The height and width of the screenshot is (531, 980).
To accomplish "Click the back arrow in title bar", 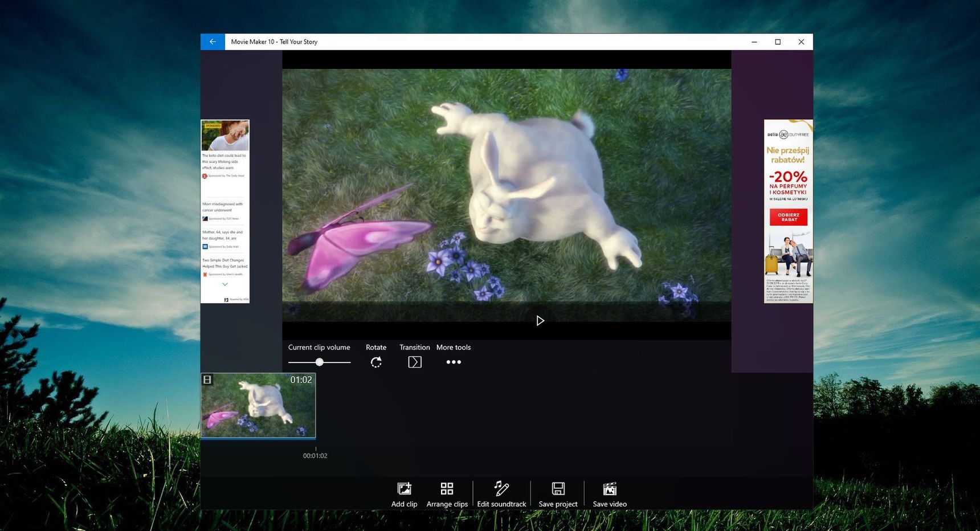I will (213, 42).
